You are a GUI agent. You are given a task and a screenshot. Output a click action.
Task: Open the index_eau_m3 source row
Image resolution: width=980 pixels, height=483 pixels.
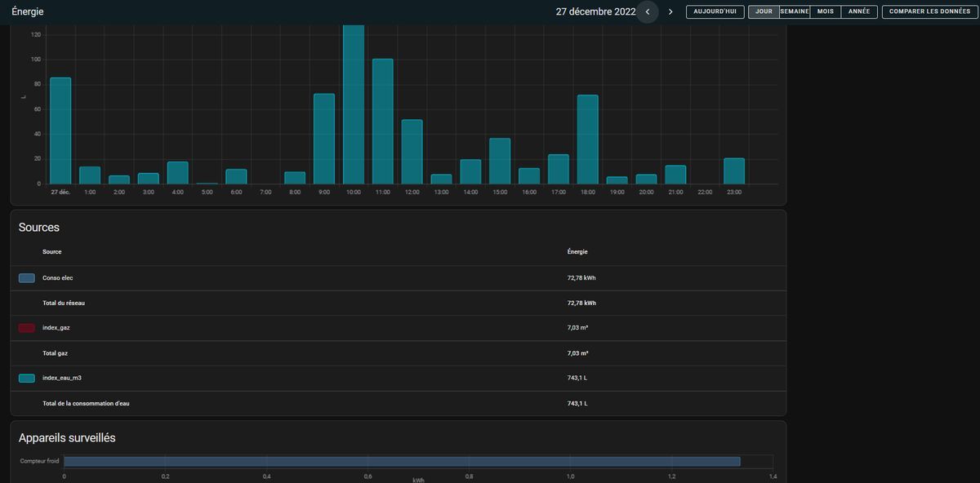398,379
